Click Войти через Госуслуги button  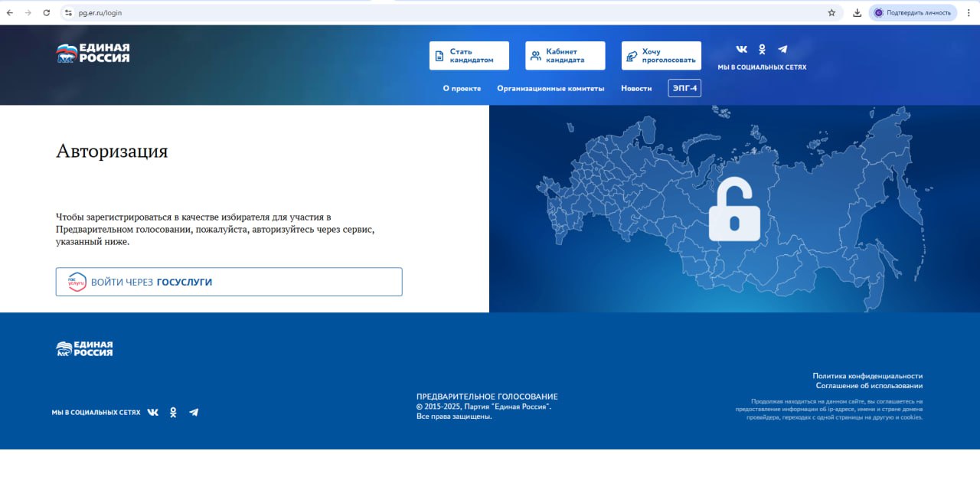[x=229, y=282]
